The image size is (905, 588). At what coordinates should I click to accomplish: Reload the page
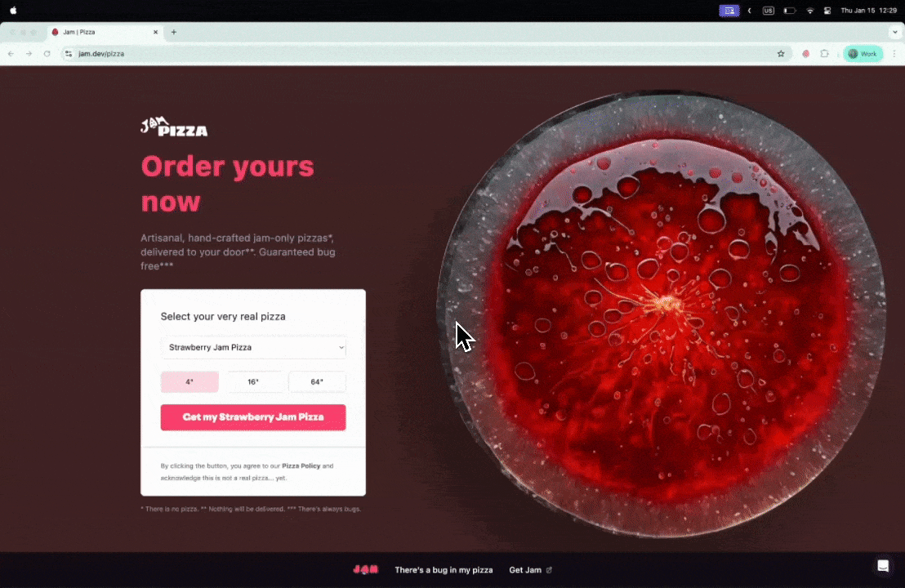point(47,54)
